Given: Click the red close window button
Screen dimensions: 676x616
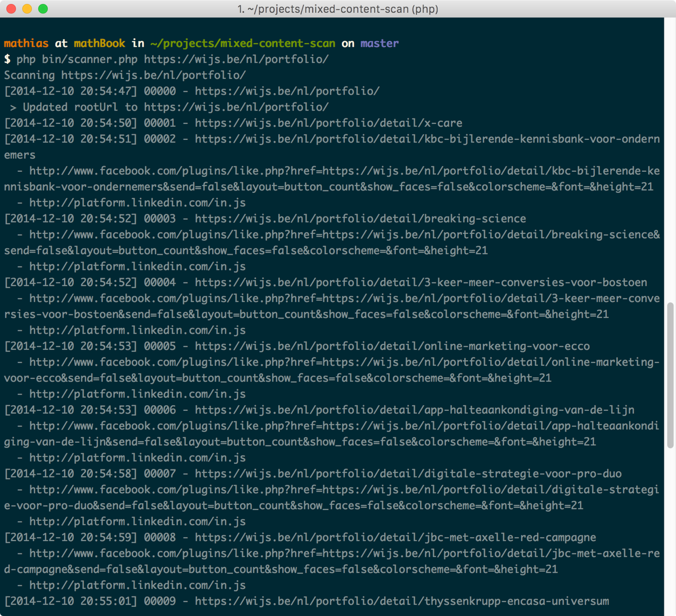Looking at the screenshot, I should click(x=11, y=8).
